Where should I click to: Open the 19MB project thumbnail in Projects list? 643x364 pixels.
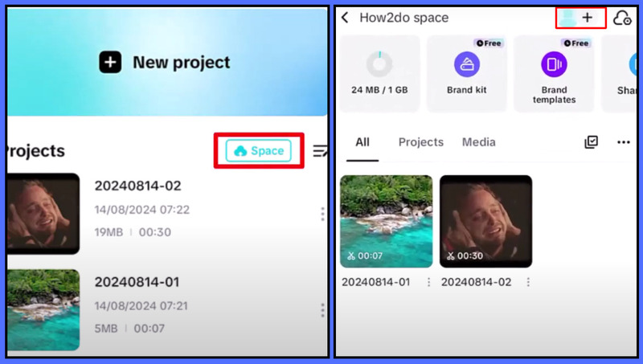[x=43, y=214]
